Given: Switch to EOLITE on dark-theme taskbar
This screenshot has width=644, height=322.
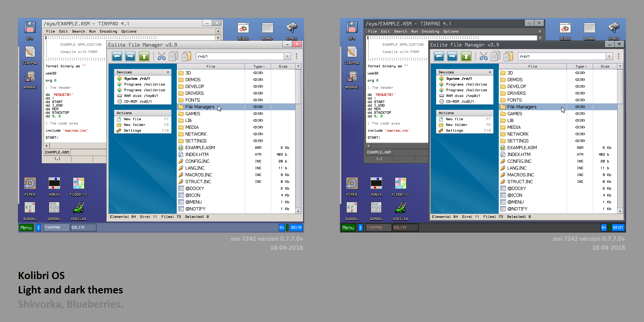Looking at the screenshot, I should tap(405, 228).
